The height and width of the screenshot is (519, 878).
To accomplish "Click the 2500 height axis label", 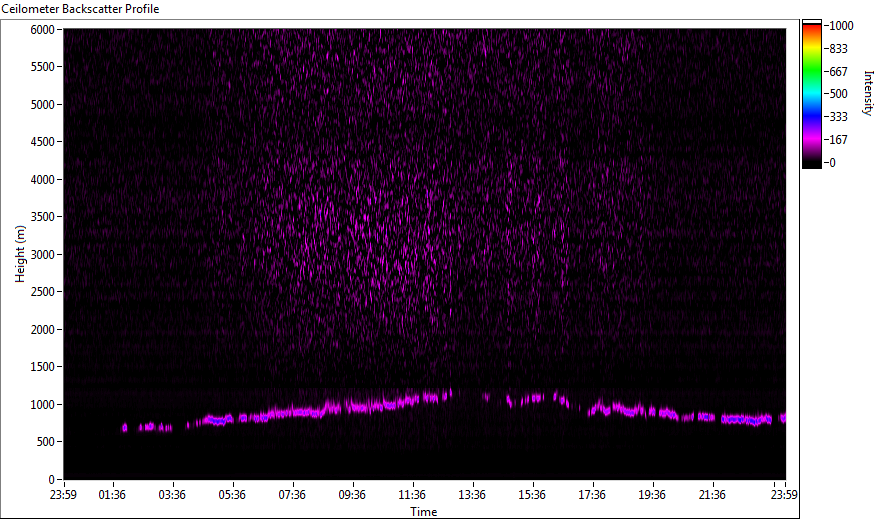I will click(43, 292).
